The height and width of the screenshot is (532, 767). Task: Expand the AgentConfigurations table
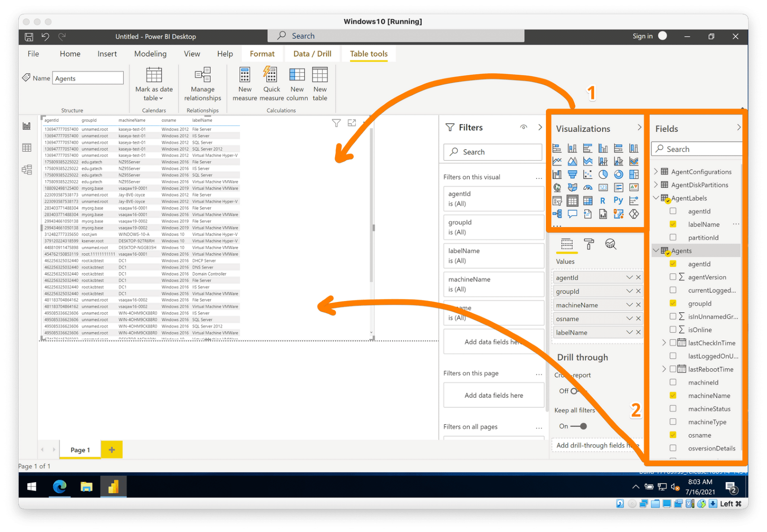[656, 171]
